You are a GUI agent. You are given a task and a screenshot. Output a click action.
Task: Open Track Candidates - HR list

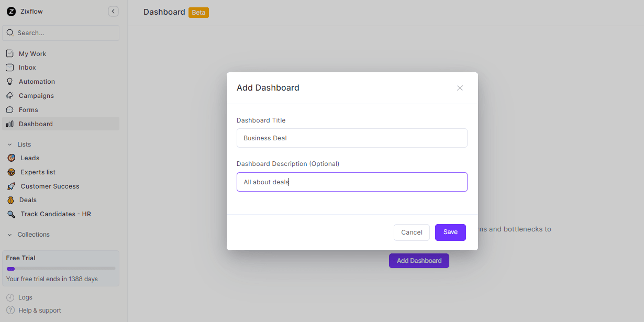55,214
